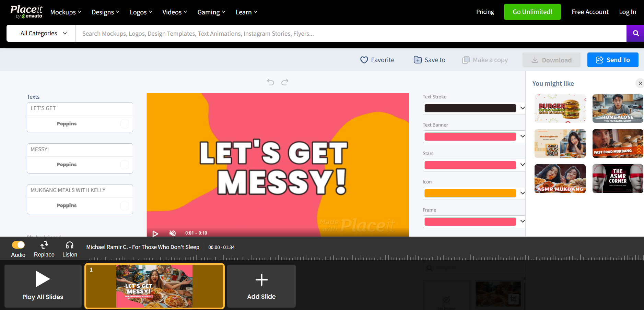The width and height of the screenshot is (644, 310).
Task: Open the All Categories dropdown
Action: point(40,33)
